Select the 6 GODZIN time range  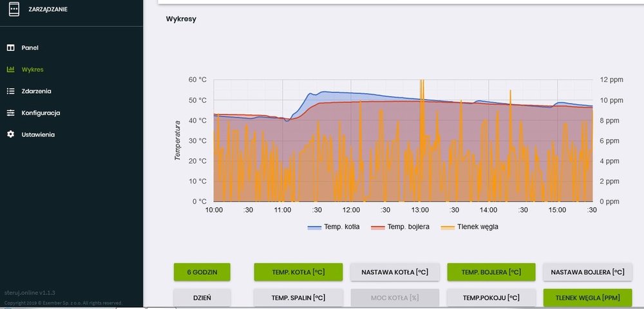tap(202, 272)
